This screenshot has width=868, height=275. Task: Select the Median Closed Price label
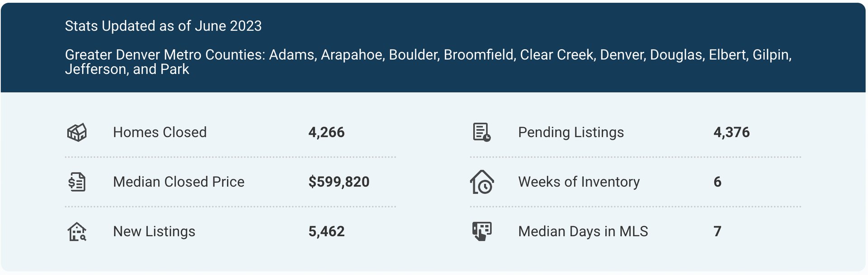tap(179, 182)
